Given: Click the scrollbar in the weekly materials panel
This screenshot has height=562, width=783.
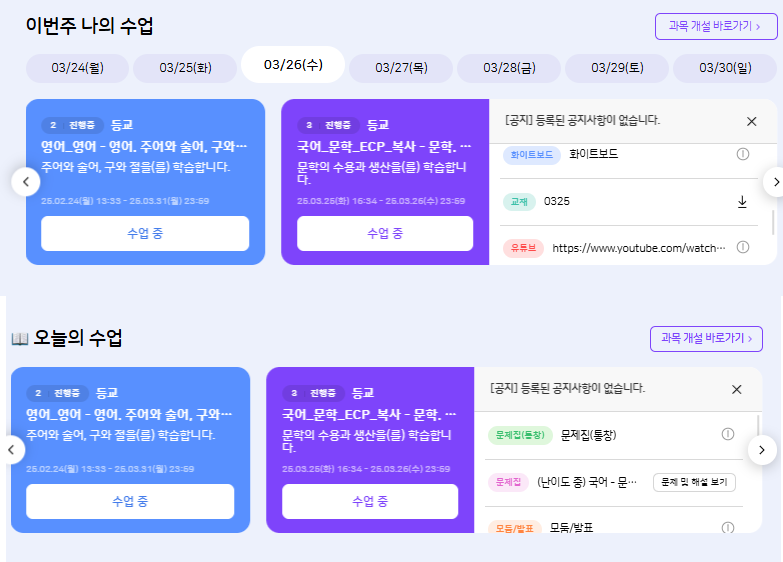Looking at the screenshot, I should [x=772, y=221].
